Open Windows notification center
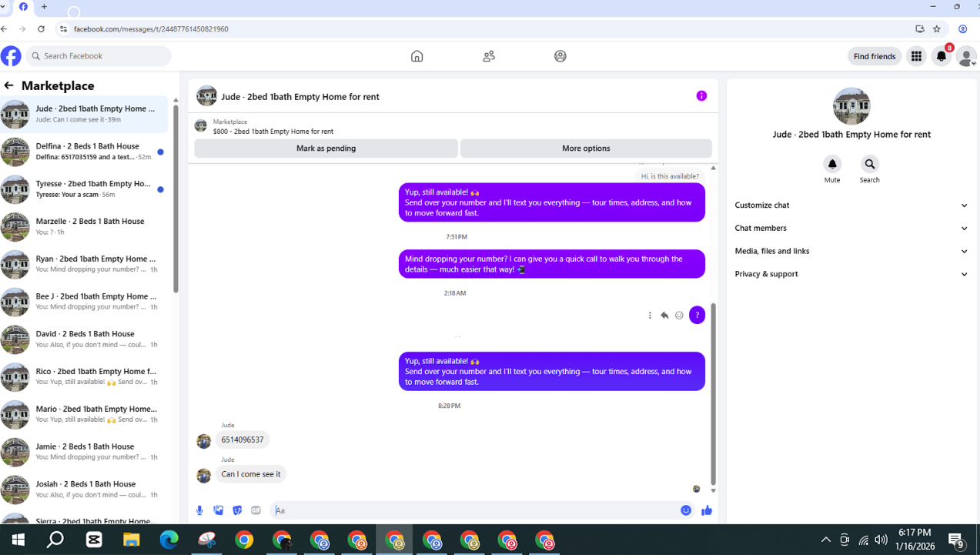Screen dimensions: 980x555 tap(957, 540)
